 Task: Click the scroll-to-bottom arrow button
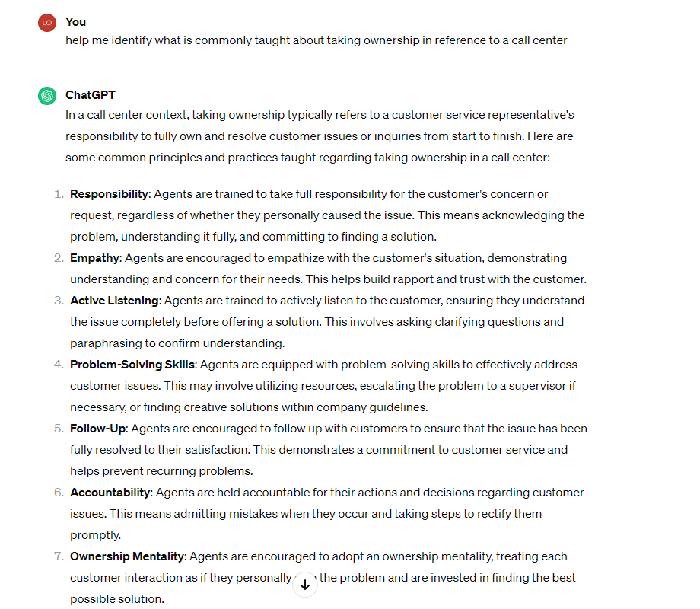305,585
